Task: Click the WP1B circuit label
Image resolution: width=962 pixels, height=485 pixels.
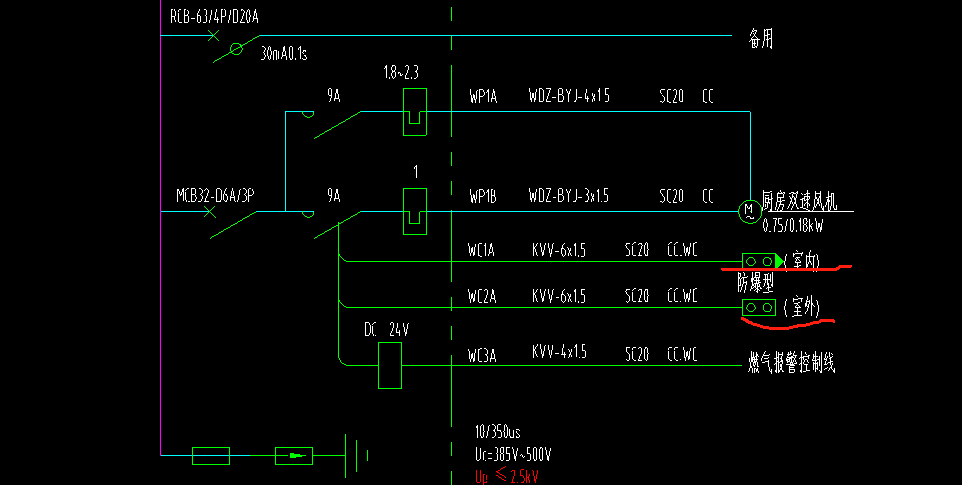Action: coord(483,196)
